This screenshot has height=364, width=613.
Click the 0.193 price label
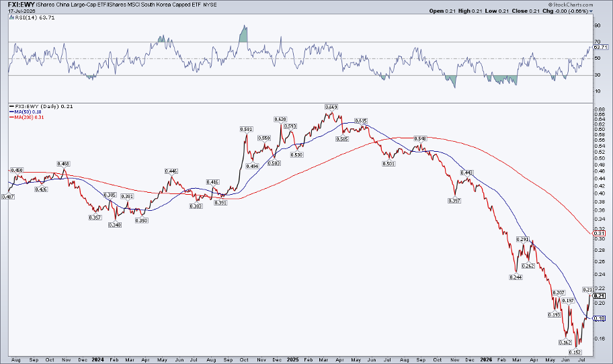tap(555, 315)
